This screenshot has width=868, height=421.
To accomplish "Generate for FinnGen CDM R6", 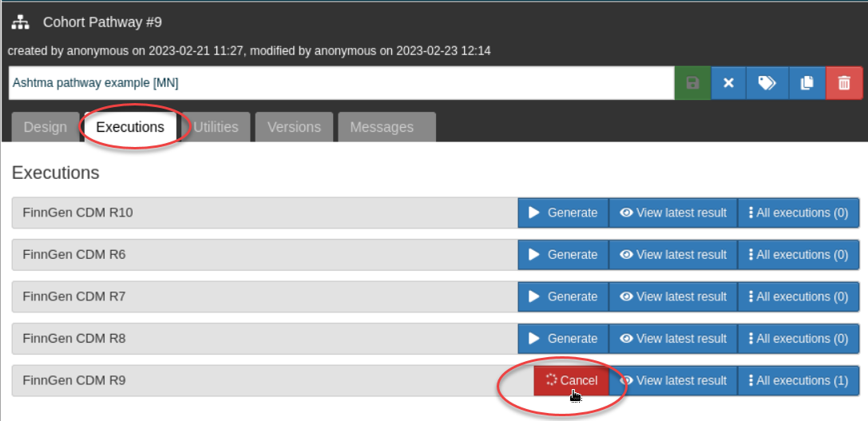I will click(563, 255).
